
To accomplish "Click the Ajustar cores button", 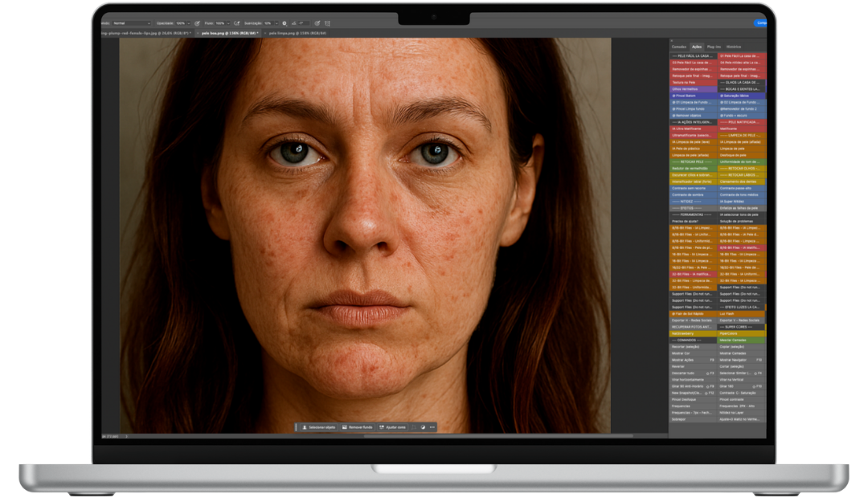I will click(x=391, y=427).
